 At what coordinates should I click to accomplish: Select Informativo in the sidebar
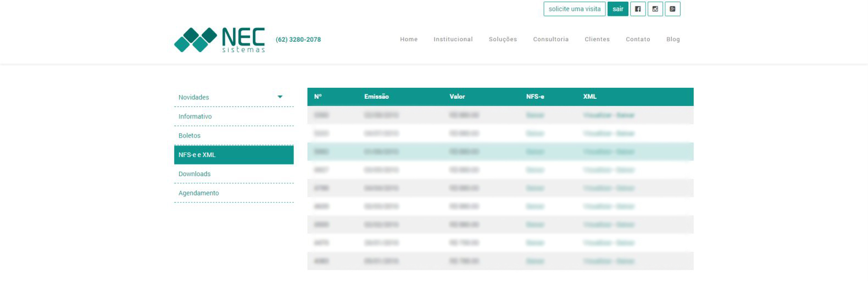tap(195, 116)
